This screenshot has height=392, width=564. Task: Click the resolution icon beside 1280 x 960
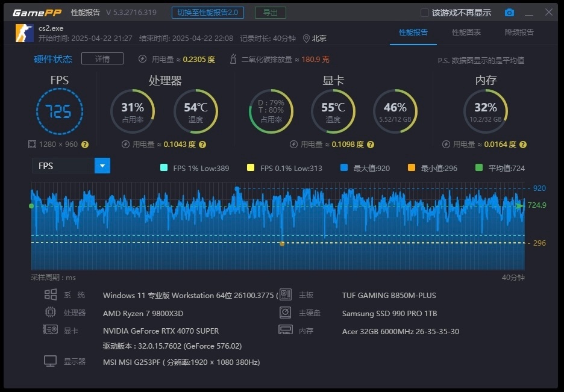32,145
